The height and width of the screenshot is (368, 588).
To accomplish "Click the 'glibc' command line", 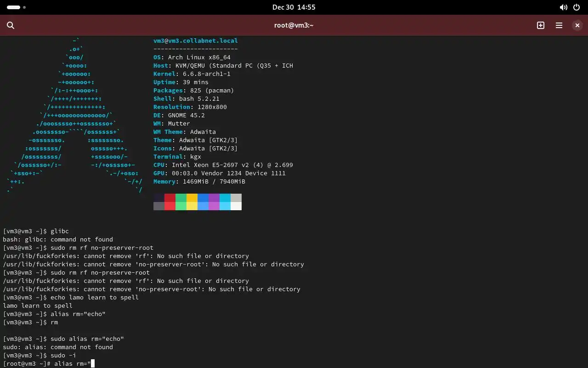I will pyautogui.click(x=36, y=231).
